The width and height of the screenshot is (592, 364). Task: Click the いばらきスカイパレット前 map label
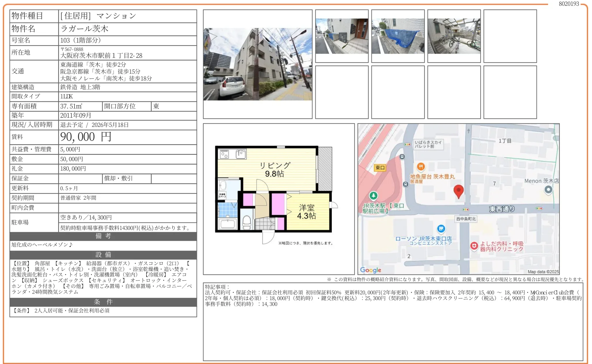click(428, 144)
